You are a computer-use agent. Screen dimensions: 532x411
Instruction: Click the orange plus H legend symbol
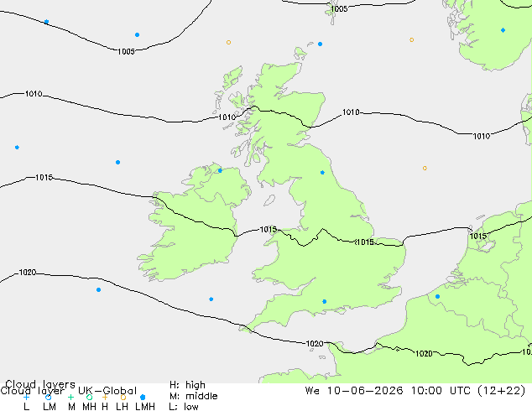(x=105, y=397)
